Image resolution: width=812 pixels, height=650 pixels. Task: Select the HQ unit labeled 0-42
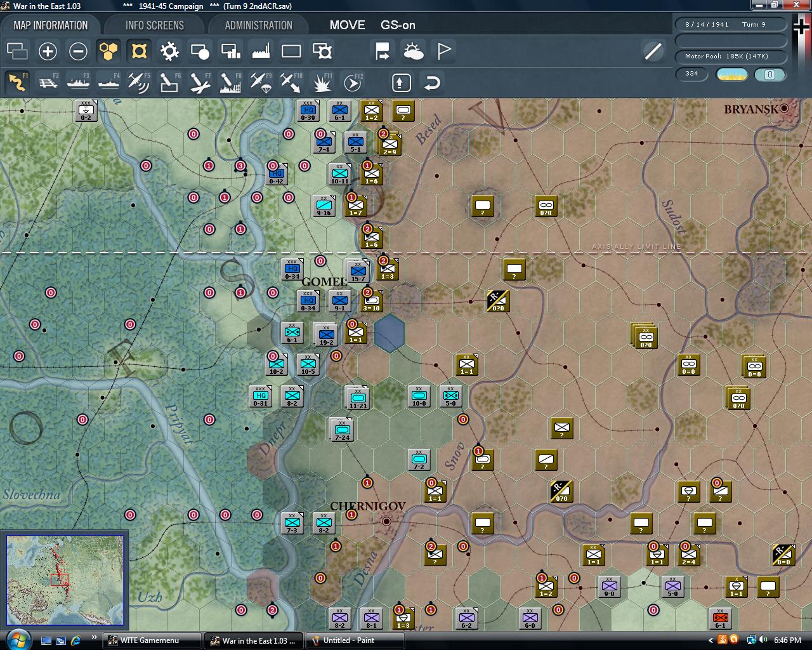pos(276,174)
